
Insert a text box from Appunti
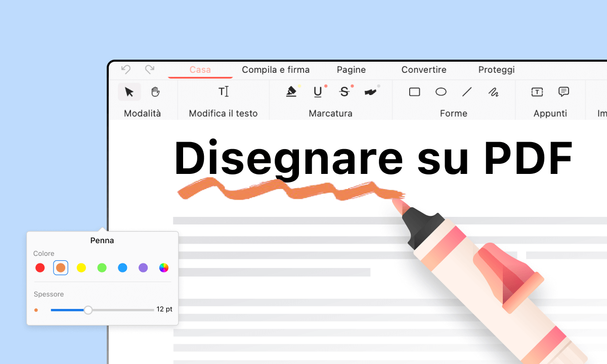tap(537, 92)
